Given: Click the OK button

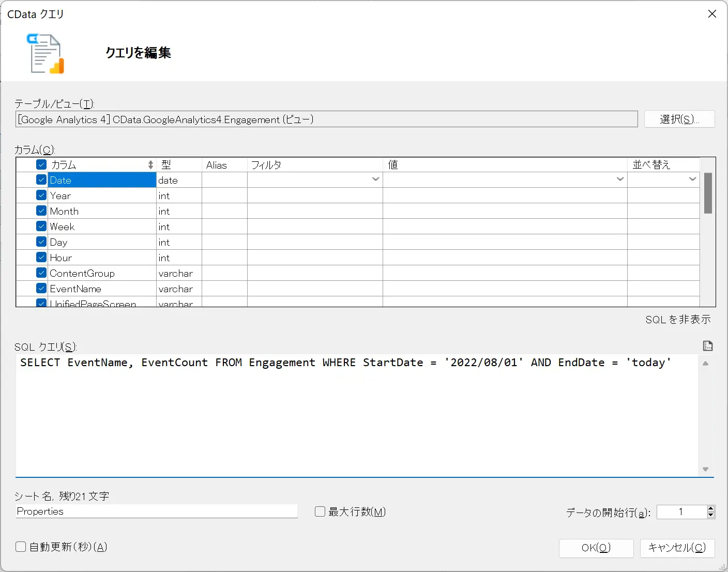Looking at the screenshot, I should coord(596,548).
